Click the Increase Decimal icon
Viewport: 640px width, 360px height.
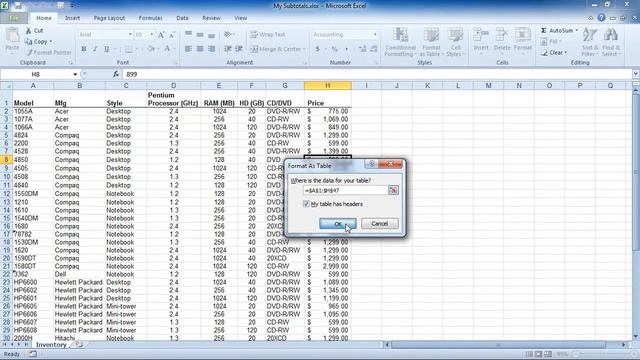pos(362,49)
